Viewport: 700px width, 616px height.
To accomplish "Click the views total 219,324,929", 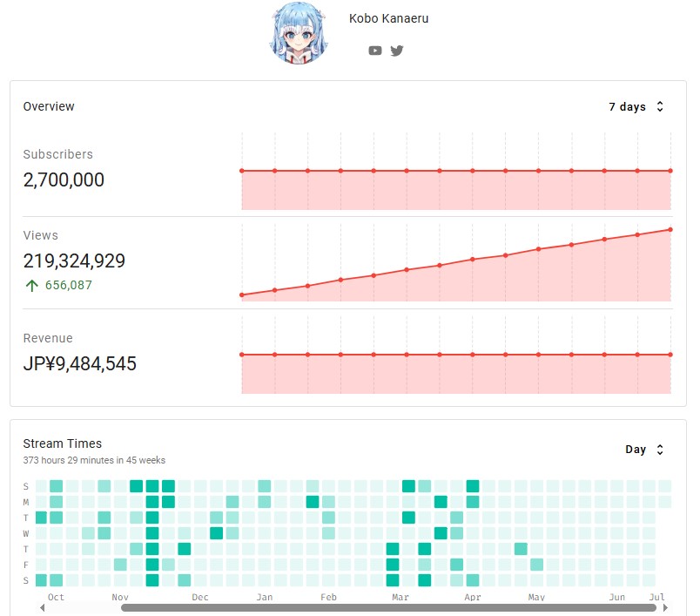I will click(x=74, y=261).
